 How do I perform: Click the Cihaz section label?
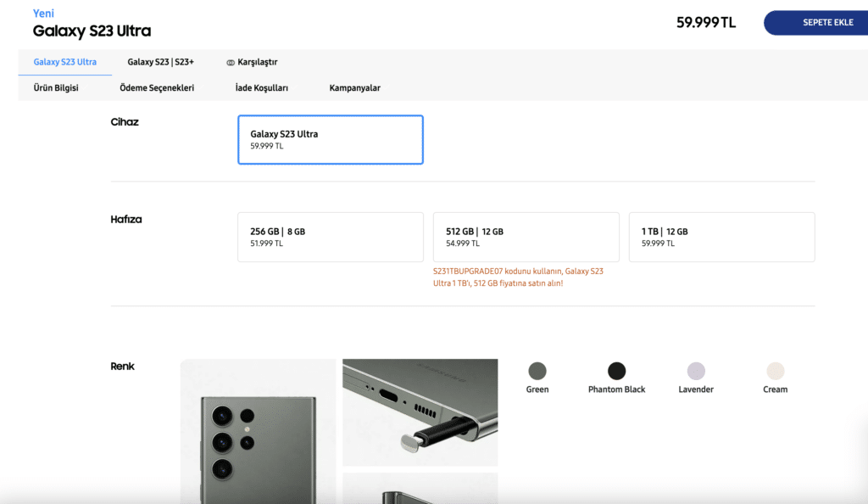(125, 122)
